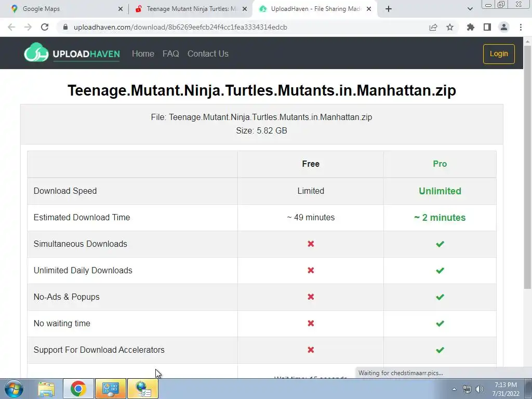Screen dimensions: 532x399
Task: Click red X for No-Ads & Popups
Action: (x=311, y=297)
